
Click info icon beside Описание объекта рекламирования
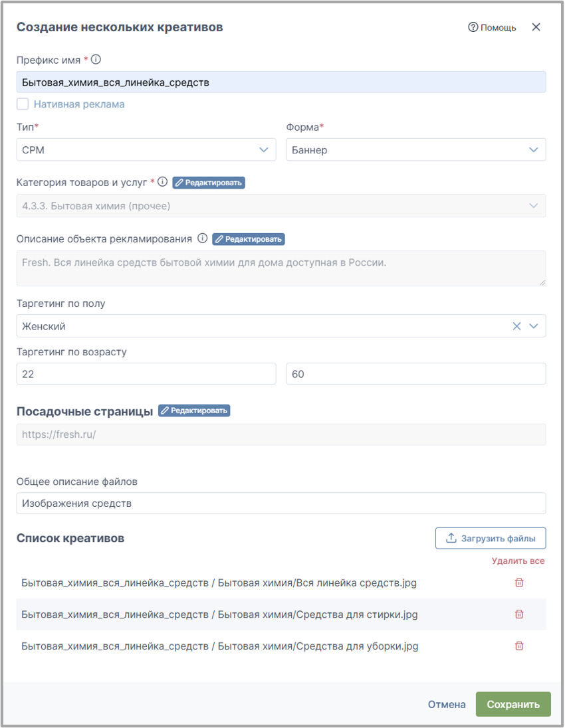coord(203,238)
